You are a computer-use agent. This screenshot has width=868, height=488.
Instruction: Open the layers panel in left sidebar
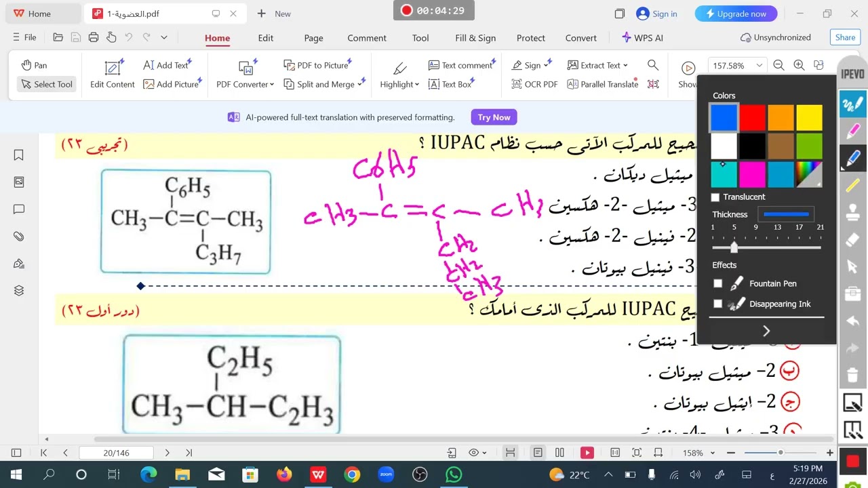click(x=19, y=291)
